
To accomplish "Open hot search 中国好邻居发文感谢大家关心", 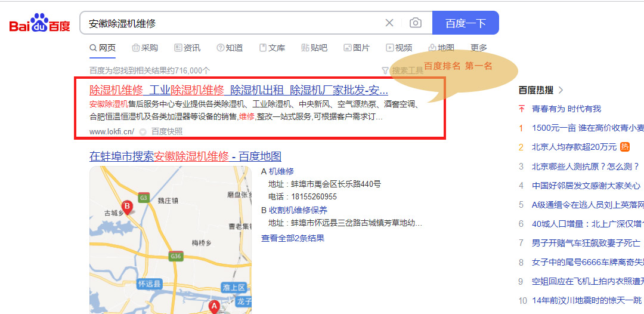I will coord(586,186).
